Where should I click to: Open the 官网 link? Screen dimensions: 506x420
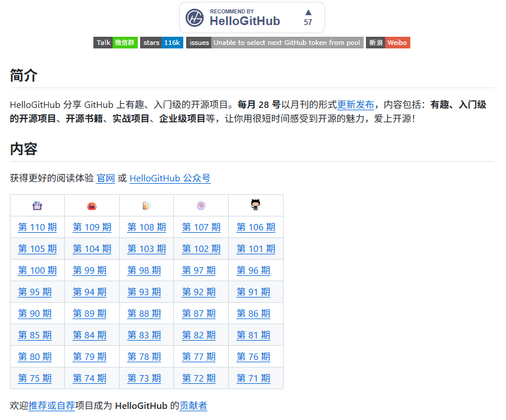(x=106, y=178)
